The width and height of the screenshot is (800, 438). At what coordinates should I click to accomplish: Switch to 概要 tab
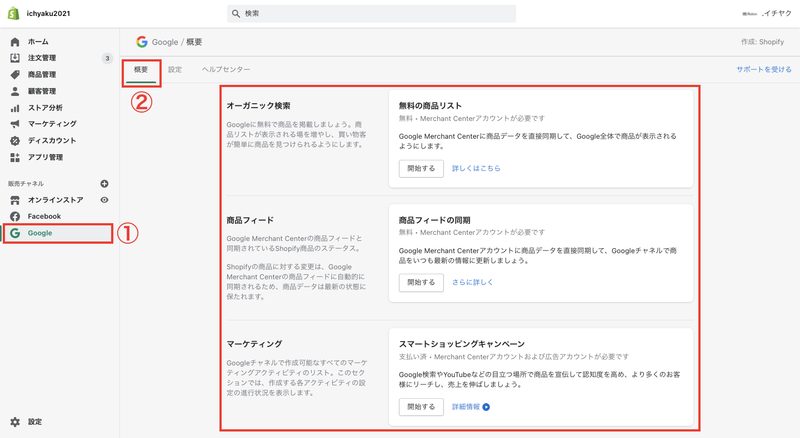(141, 70)
